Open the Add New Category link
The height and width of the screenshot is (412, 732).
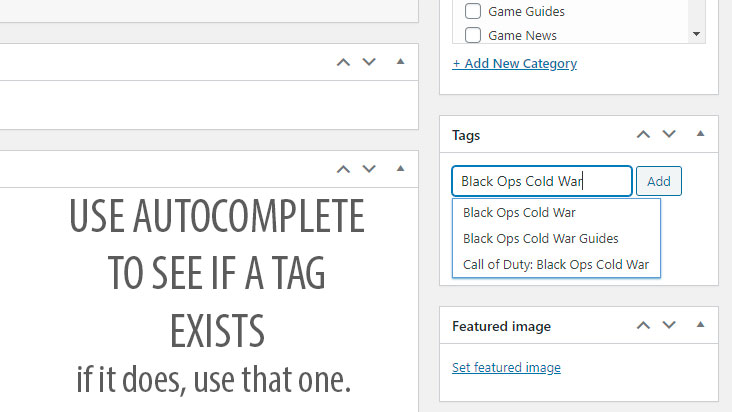514,63
